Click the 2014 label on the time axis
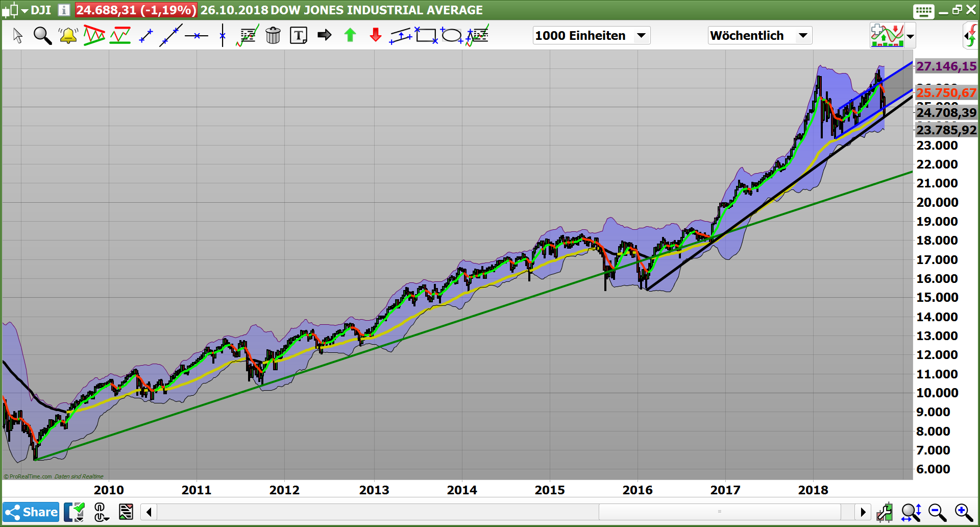The image size is (980, 527). click(462, 490)
